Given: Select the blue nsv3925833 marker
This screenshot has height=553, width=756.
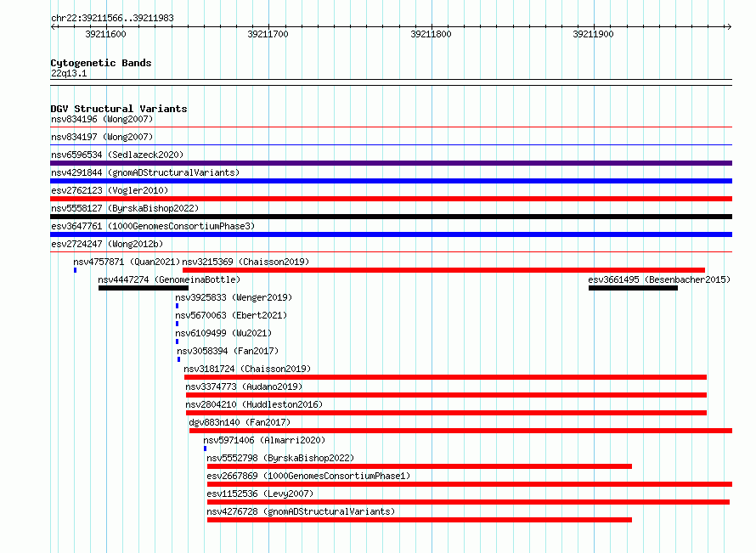Looking at the screenshot, I should pos(177,306).
